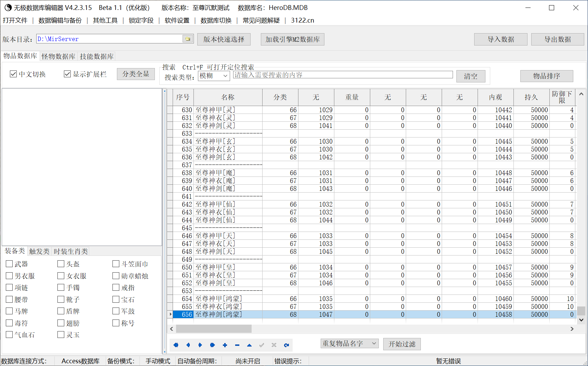Click the horizontal scroll right arrow
This screenshot has height=366, width=588.
[572, 329]
